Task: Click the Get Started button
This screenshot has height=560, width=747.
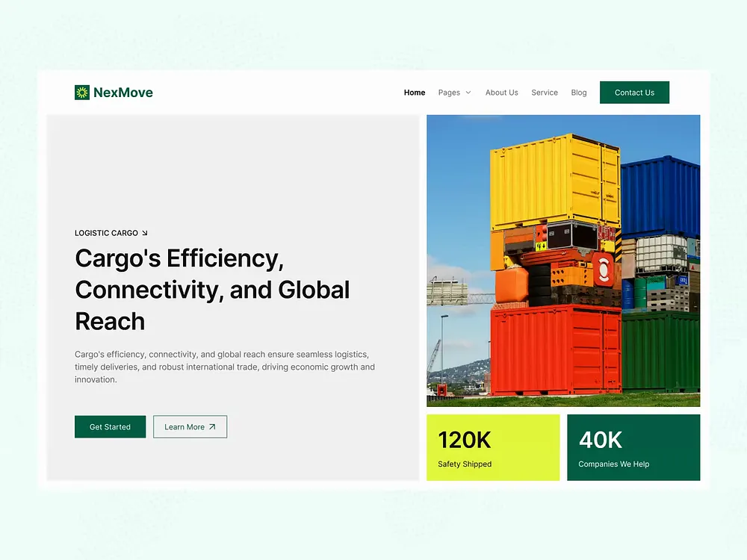Action: [110, 426]
